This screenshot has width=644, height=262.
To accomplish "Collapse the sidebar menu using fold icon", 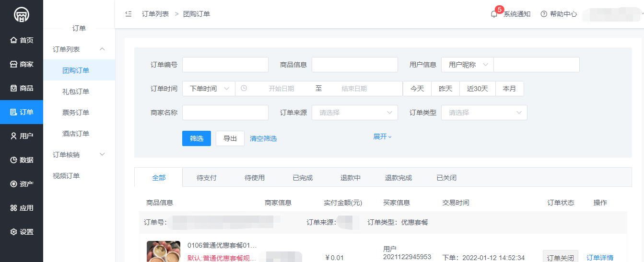I will point(128,14).
